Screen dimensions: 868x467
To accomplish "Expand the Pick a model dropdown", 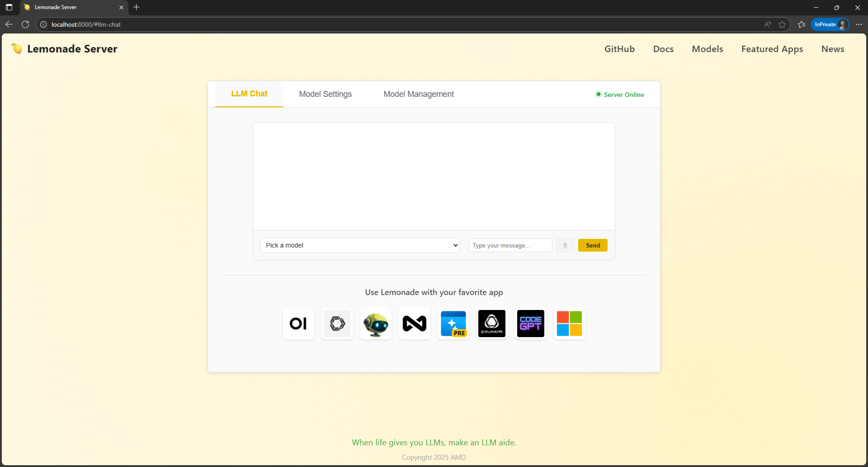I will (x=360, y=245).
